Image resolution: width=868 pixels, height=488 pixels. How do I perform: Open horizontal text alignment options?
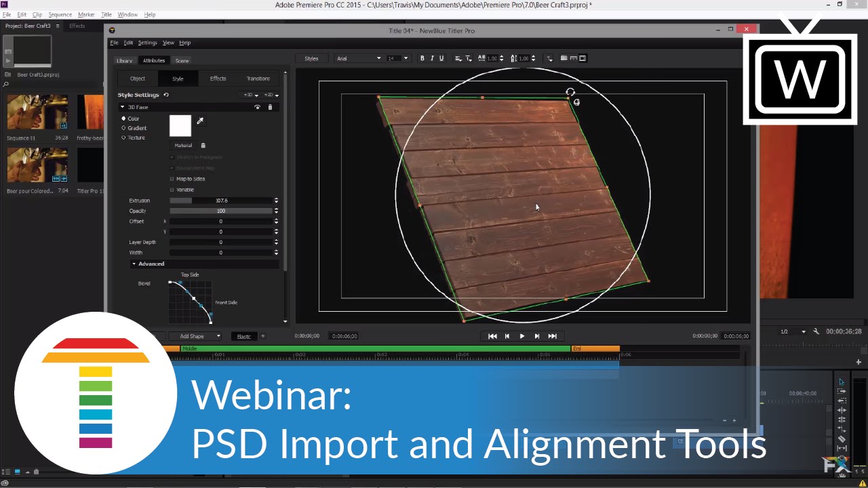pos(458,58)
